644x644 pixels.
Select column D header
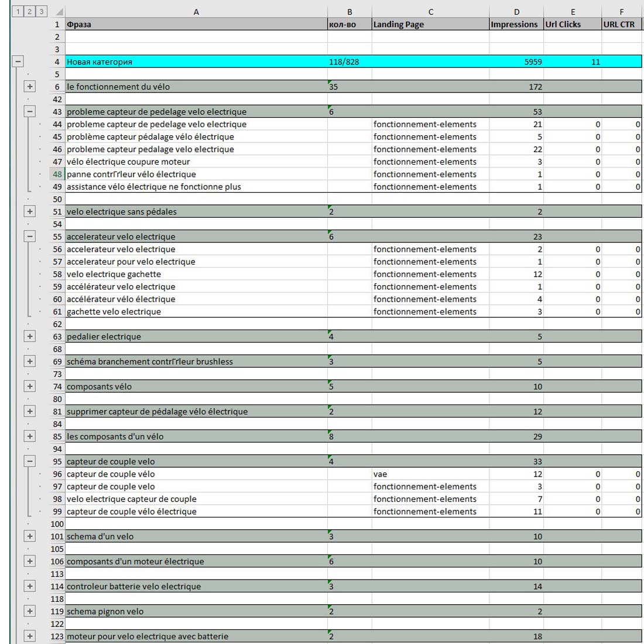click(x=516, y=12)
